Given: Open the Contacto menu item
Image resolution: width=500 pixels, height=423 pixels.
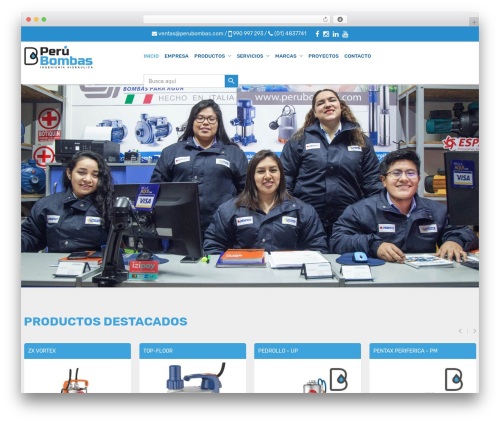Looking at the screenshot, I should tap(357, 56).
